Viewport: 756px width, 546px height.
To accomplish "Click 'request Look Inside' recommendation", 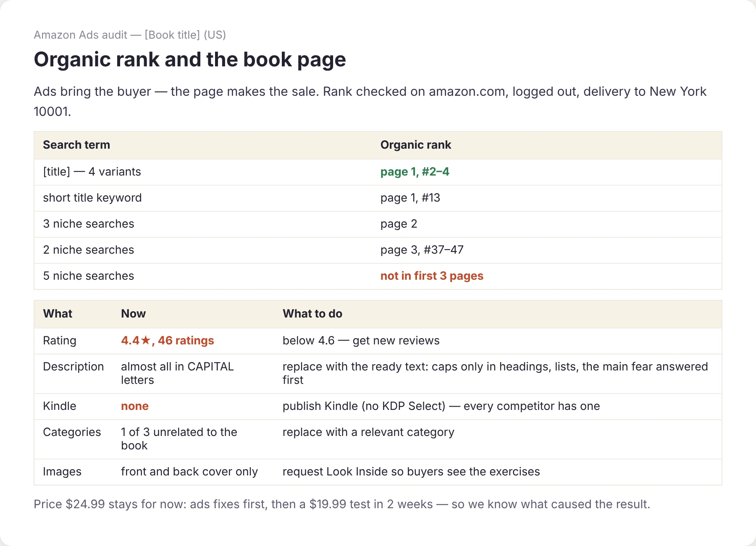I will click(x=411, y=472).
